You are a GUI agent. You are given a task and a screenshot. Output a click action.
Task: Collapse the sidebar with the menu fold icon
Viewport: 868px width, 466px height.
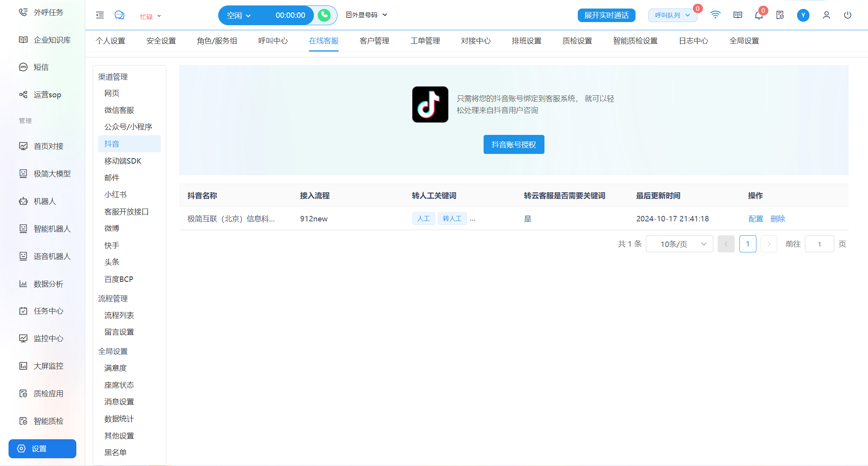100,15
